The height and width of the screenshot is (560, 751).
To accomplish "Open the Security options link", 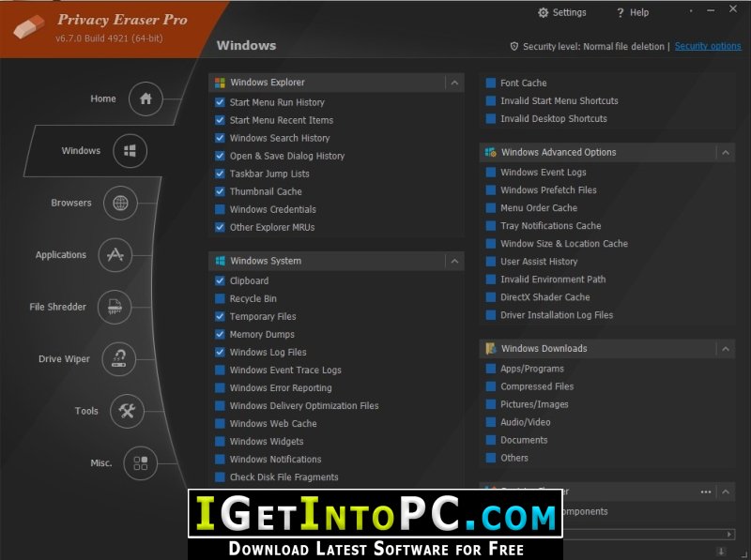I will [x=708, y=46].
